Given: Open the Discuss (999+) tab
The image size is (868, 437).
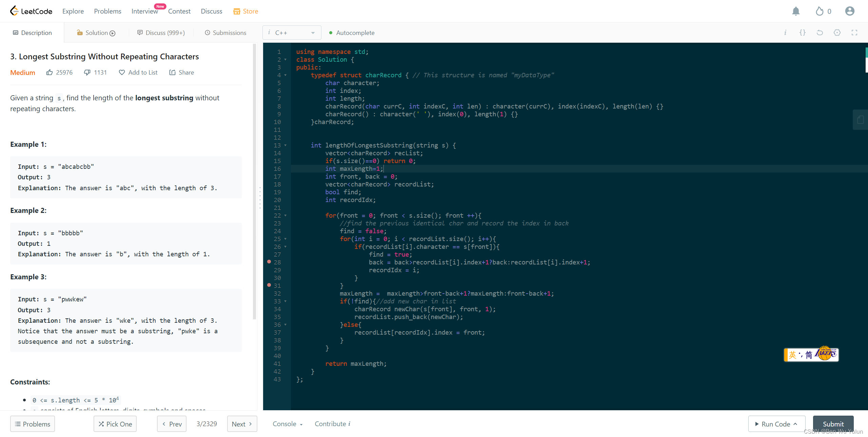Looking at the screenshot, I should click(161, 33).
